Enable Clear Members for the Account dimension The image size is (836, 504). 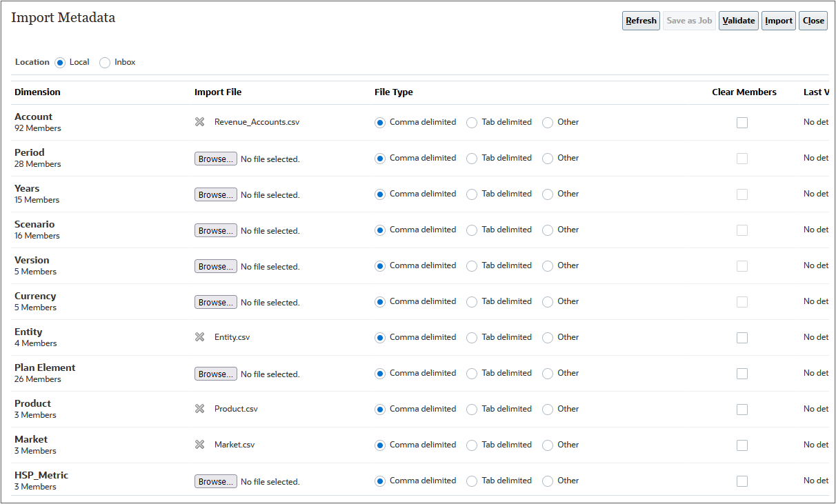tap(742, 122)
